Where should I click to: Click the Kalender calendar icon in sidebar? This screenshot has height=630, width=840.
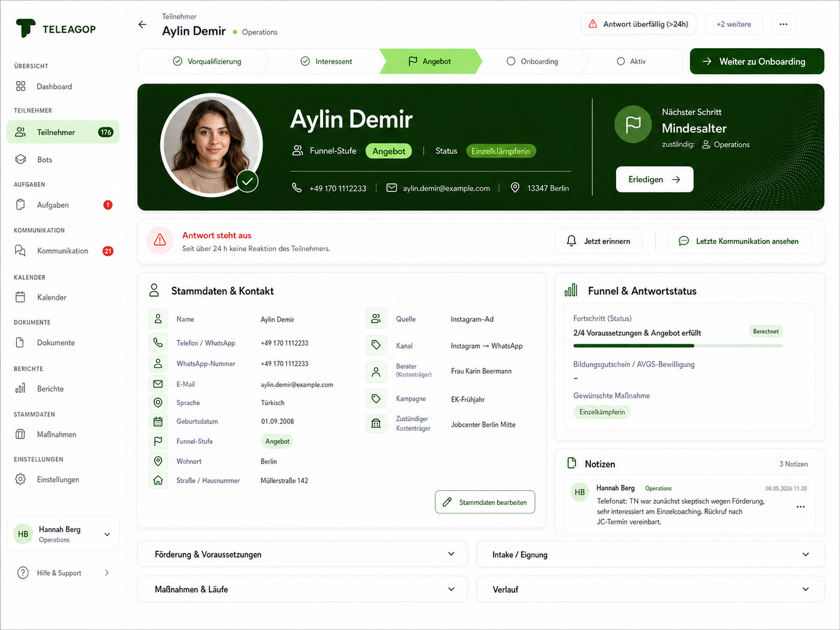20,297
